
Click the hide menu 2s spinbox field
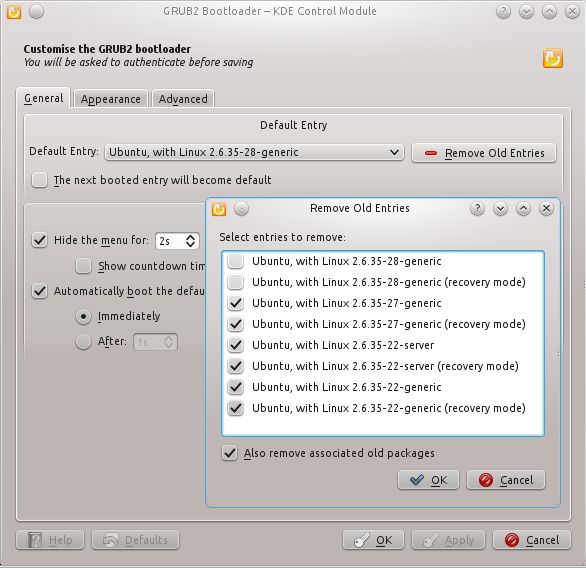coord(177,241)
